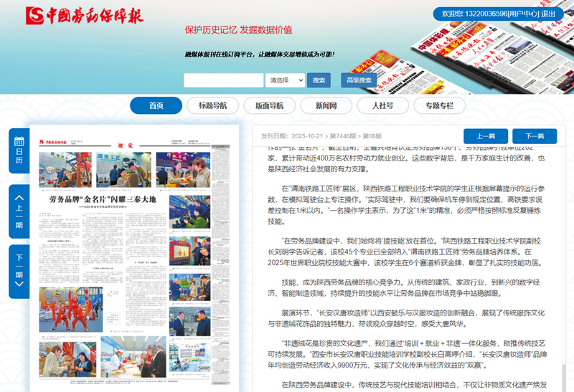
Task: Go to previous issue with 上一期 chevron
Action: tap(19, 211)
